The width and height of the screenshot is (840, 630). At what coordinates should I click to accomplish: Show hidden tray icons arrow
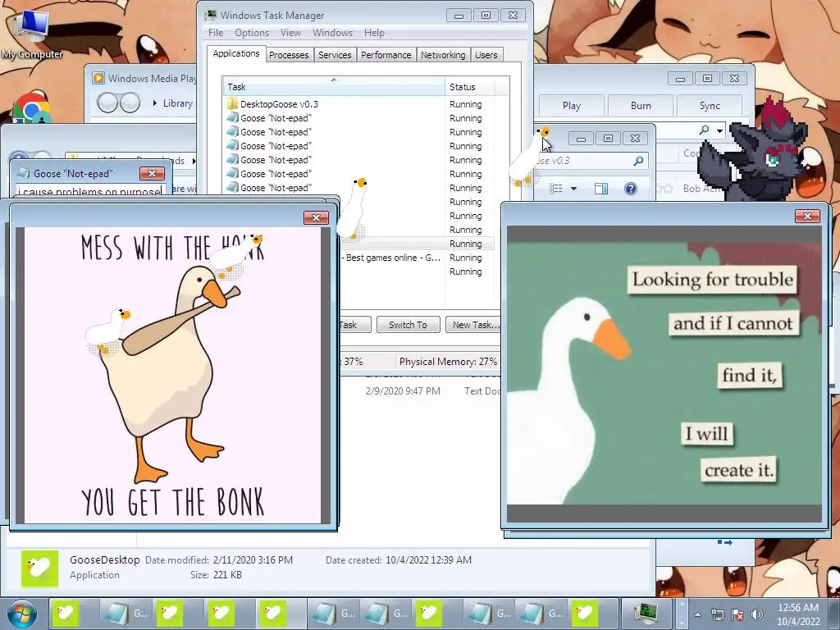point(697,614)
